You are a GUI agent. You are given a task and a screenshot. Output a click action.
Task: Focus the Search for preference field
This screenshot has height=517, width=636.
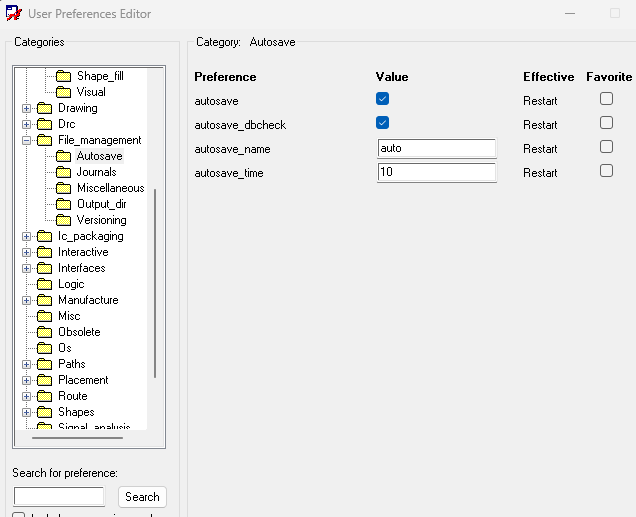tap(59, 496)
